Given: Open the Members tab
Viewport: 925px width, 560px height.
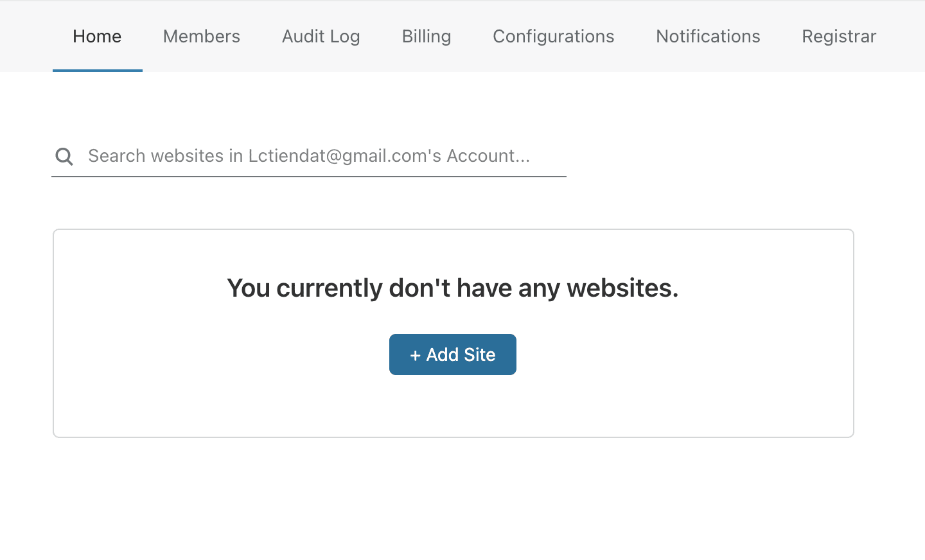Looking at the screenshot, I should coord(202,37).
